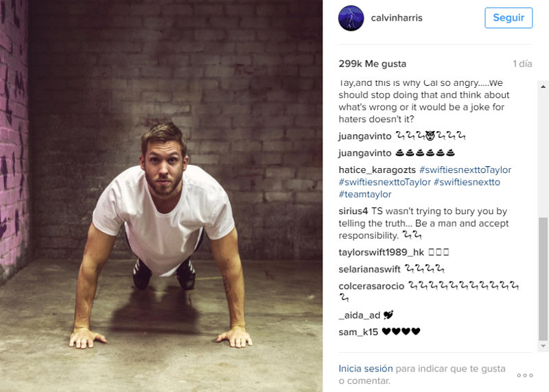Open sirius4 commenter profile
This screenshot has height=392, width=549.
(x=353, y=211)
